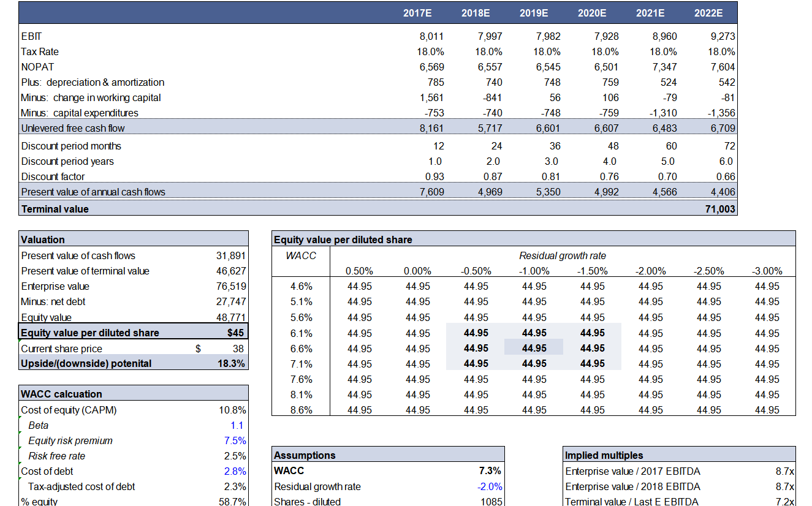Select the sensitivity WACC row 6.6%
The height and width of the screenshot is (506, 812).
302,349
